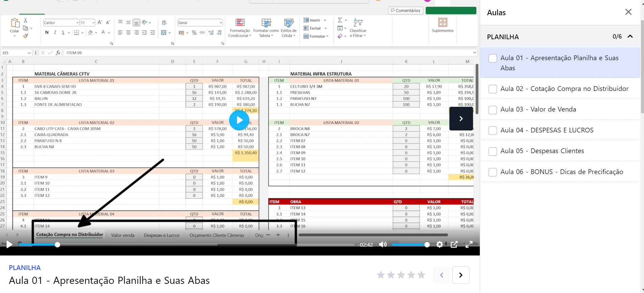Click the Suplementos add-ins icon
This screenshot has width=644, height=293.
point(443,22)
